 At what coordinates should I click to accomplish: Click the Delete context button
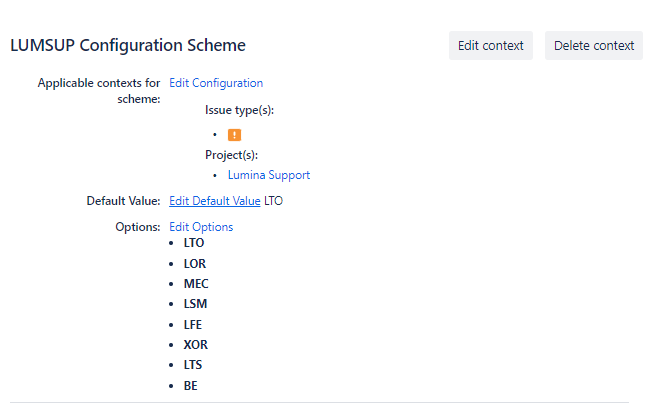click(x=594, y=45)
